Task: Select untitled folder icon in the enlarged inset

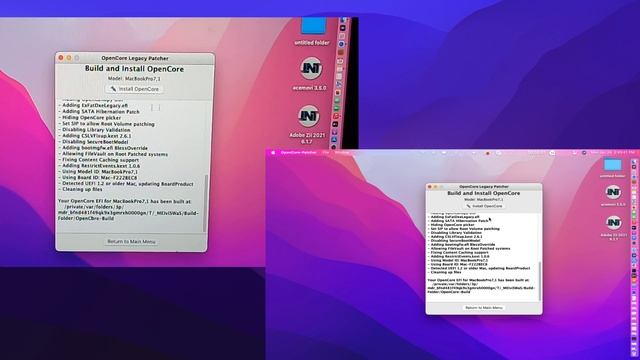Action: 313,26
